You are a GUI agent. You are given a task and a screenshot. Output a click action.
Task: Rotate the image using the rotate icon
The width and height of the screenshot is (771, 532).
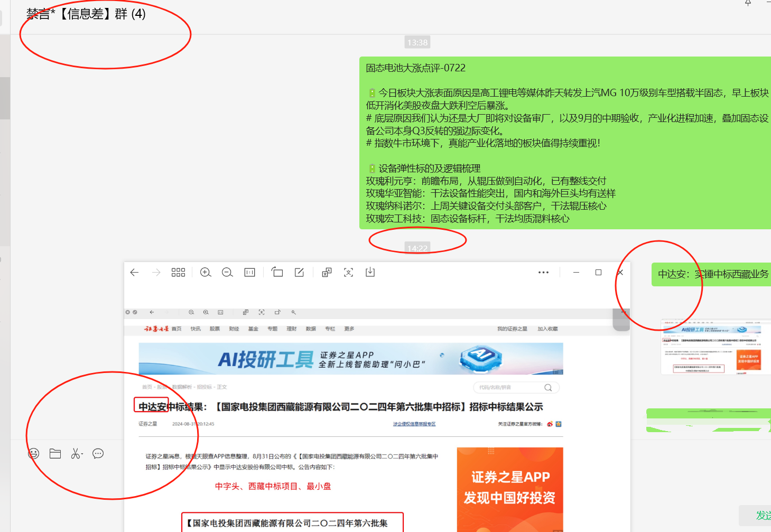(277, 272)
